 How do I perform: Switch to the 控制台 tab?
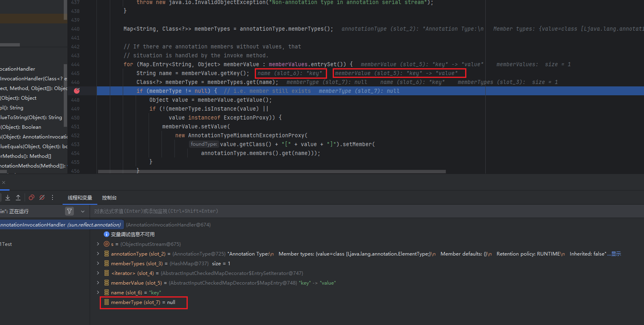(109, 198)
